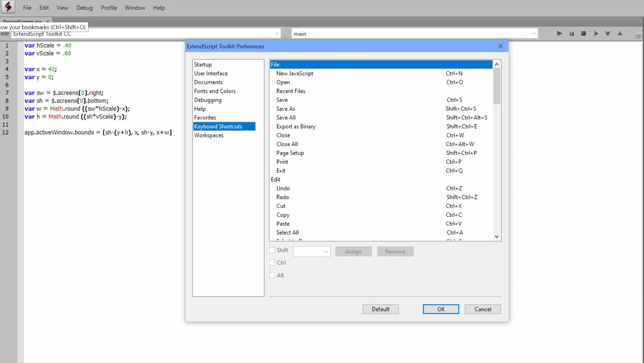Image resolution: width=644 pixels, height=363 pixels.
Task: Open the Debug menu
Action: [x=84, y=8]
